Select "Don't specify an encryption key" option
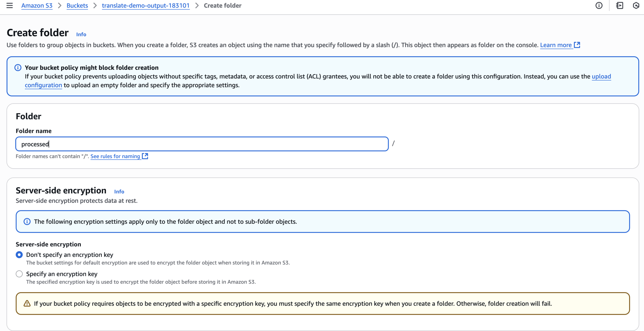This screenshot has width=644, height=331. click(19, 255)
